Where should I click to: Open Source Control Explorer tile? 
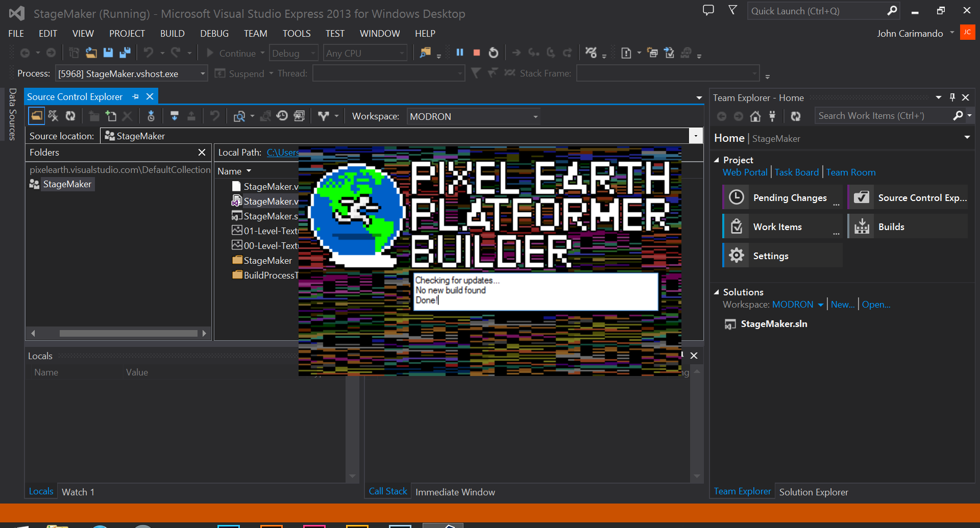click(x=908, y=197)
